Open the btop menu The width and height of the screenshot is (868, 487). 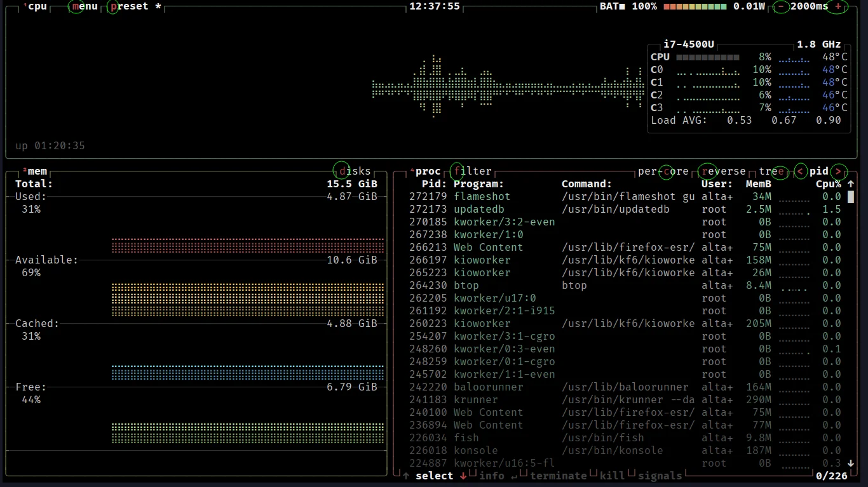(85, 6)
